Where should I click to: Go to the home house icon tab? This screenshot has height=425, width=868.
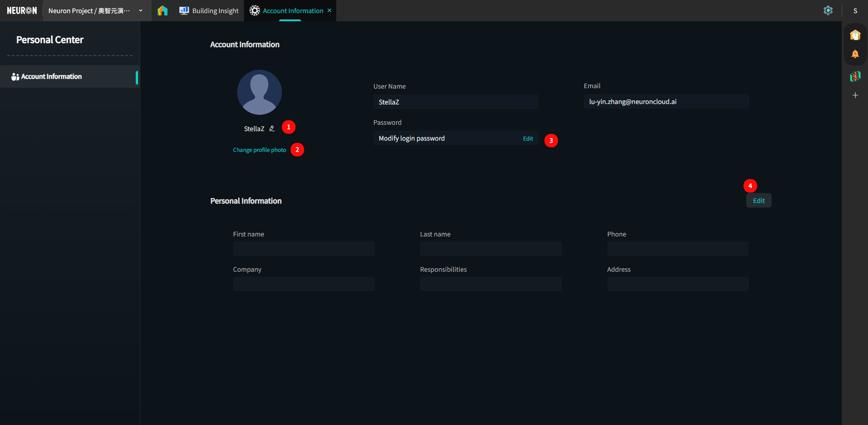click(162, 10)
